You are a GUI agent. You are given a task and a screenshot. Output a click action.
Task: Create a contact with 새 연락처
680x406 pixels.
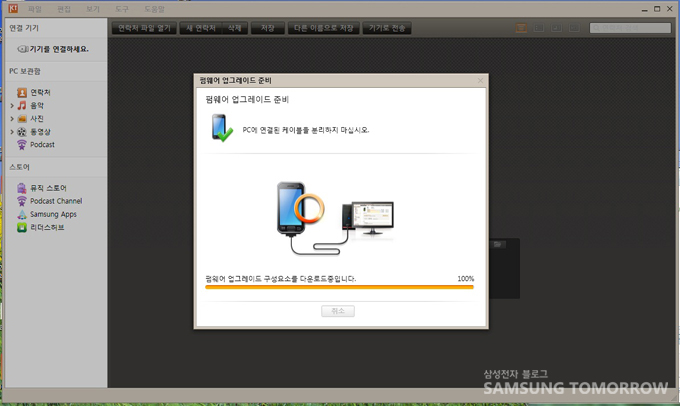pos(201,28)
